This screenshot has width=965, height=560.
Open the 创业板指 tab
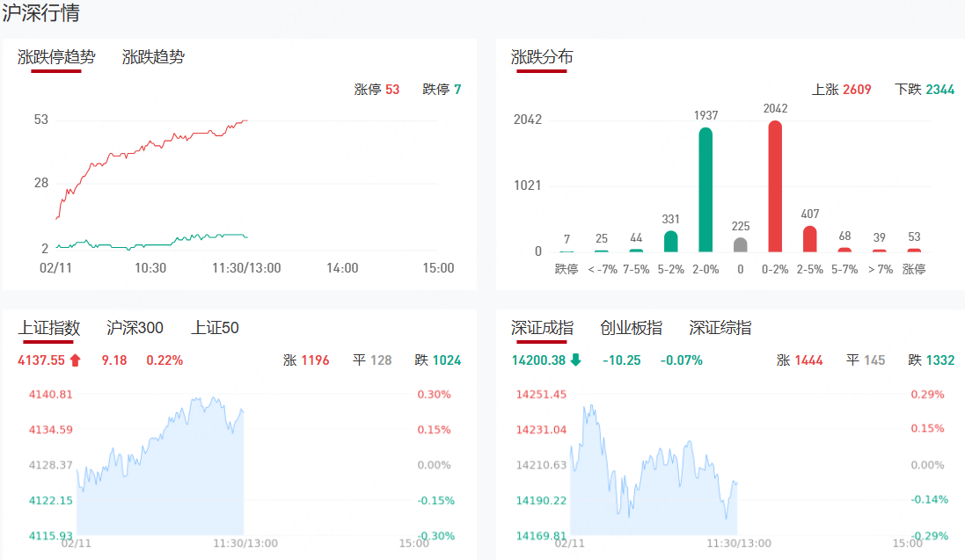point(631,328)
